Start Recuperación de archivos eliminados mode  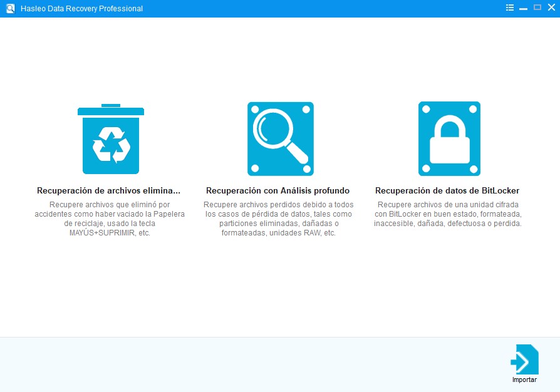(110, 190)
